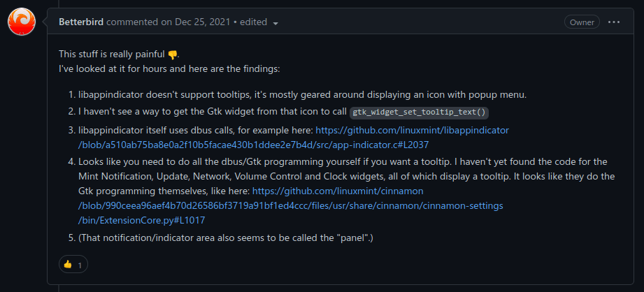Expand the "edited" history dropdown
The image size is (644, 292).
tap(276, 22)
